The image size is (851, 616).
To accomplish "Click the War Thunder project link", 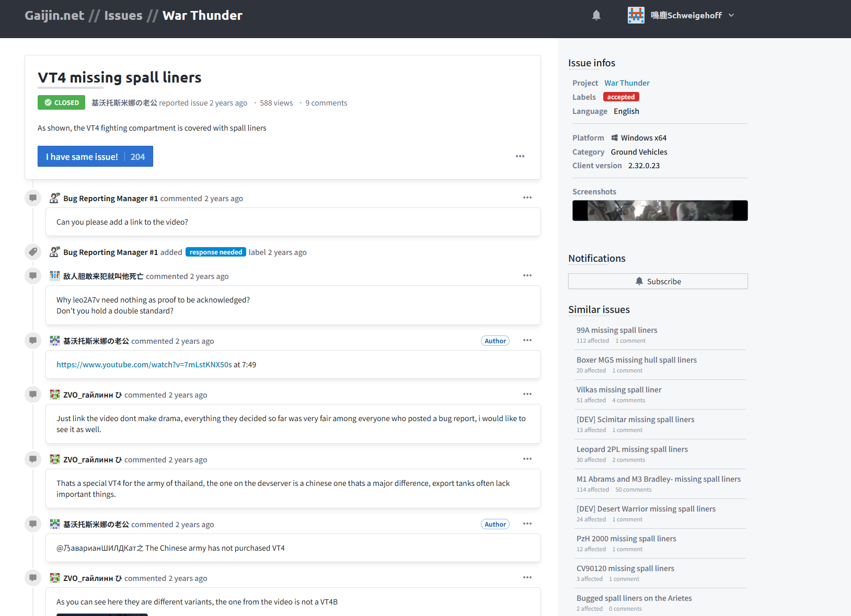I will (x=627, y=83).
